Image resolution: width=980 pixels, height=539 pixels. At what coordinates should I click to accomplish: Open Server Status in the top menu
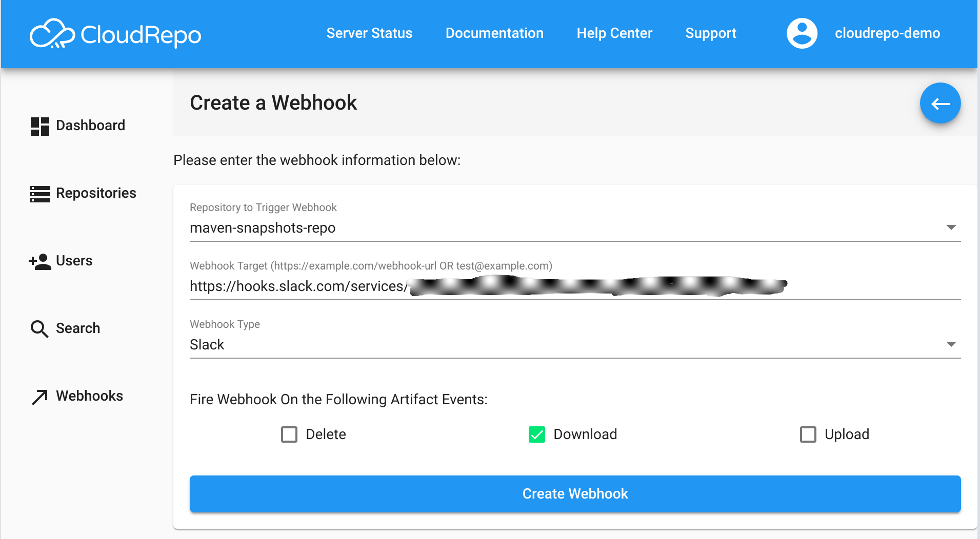[x=369, y=33]
